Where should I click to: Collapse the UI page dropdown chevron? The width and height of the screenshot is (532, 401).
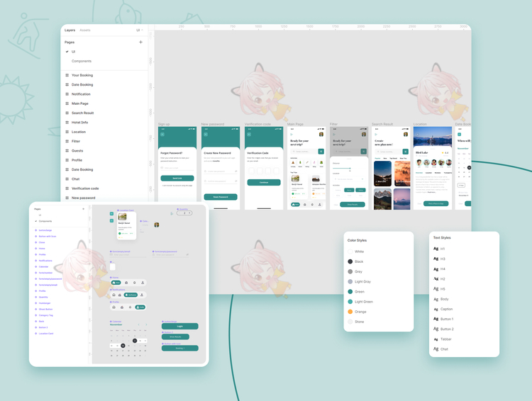click(142, 30)
